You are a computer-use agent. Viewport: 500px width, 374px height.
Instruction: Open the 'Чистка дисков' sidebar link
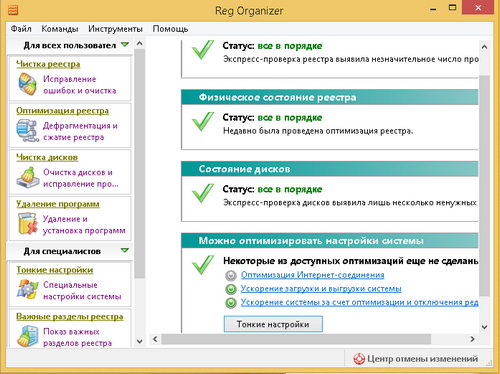tap(47, 157)
